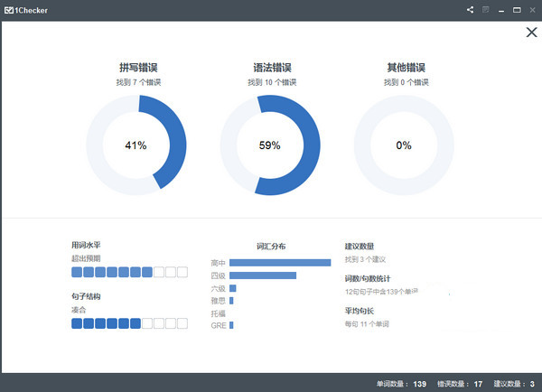
Task: Click the 找到 0 个错误 text
Action: 406,82
